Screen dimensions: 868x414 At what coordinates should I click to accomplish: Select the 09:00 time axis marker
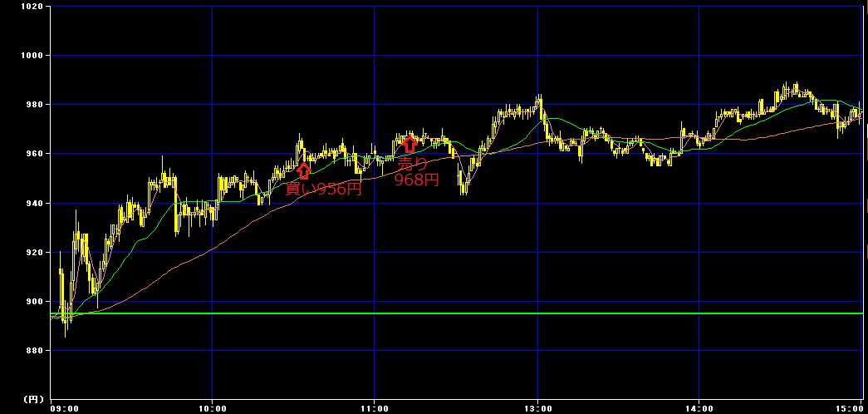coord(64,409)
